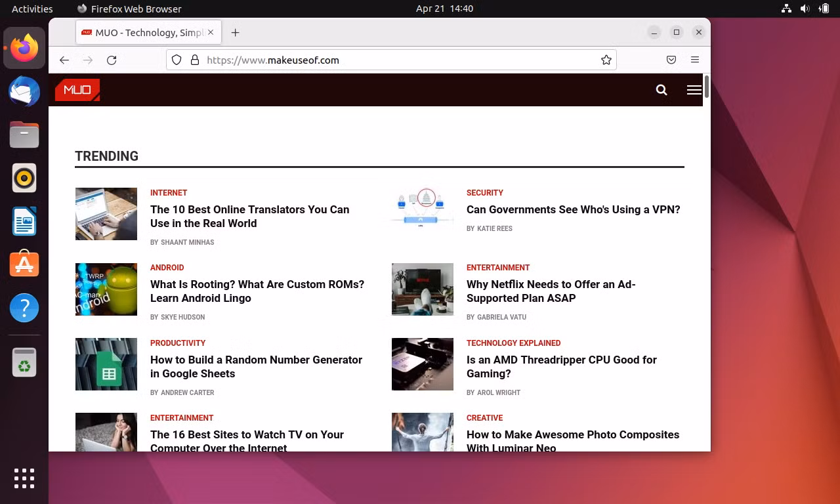This screenshot has width=840, height=504.
Task: Show Applications grid at dock bottom
Action: click(x=24, y=478)
